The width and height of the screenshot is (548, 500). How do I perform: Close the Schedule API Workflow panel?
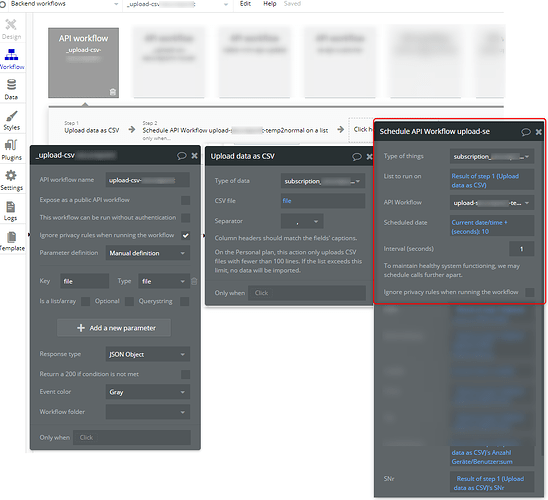click(x=539, y=132)
